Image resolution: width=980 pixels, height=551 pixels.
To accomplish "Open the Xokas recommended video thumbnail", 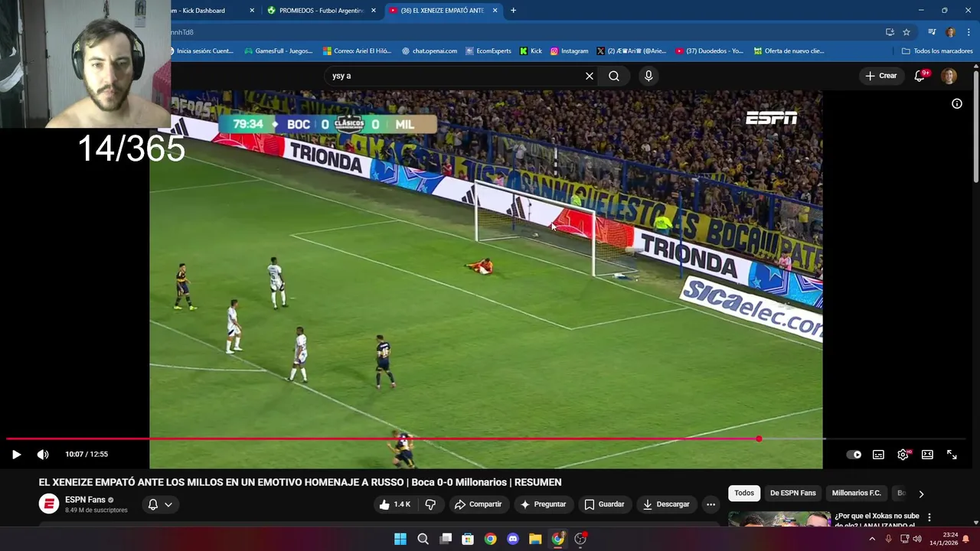I will point(779,519).
